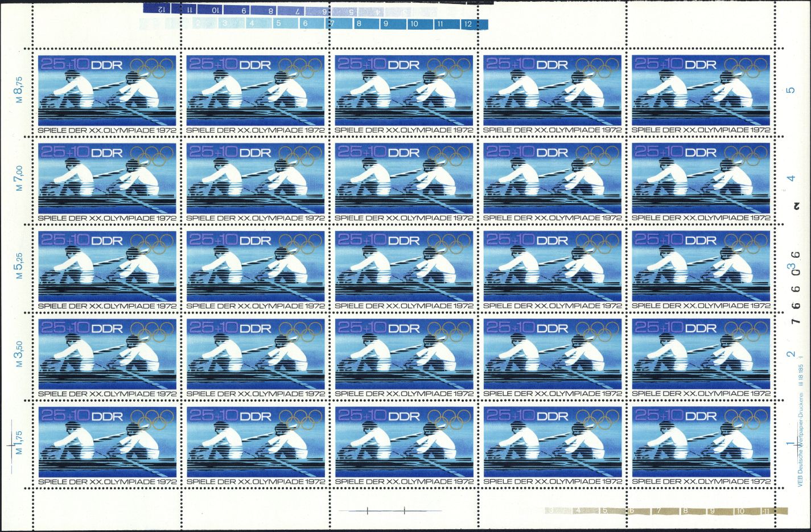
Task: Click the "M 3,50" left-margin value
Action: click(x=19, y=354)
